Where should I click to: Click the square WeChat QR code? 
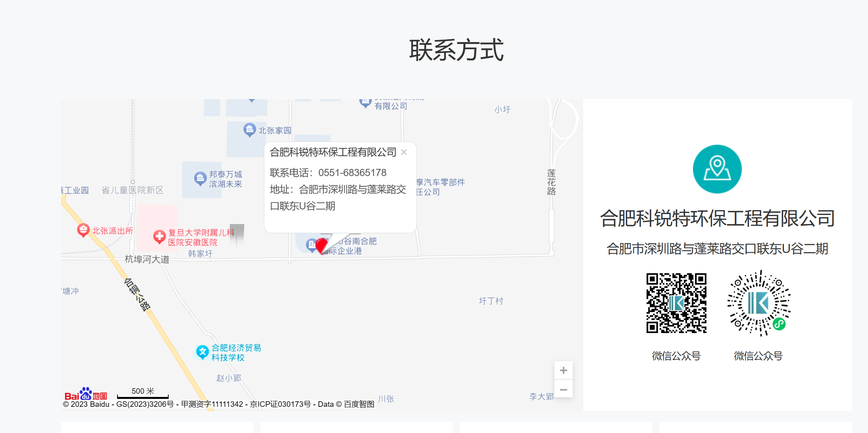(x=676, y=303)
